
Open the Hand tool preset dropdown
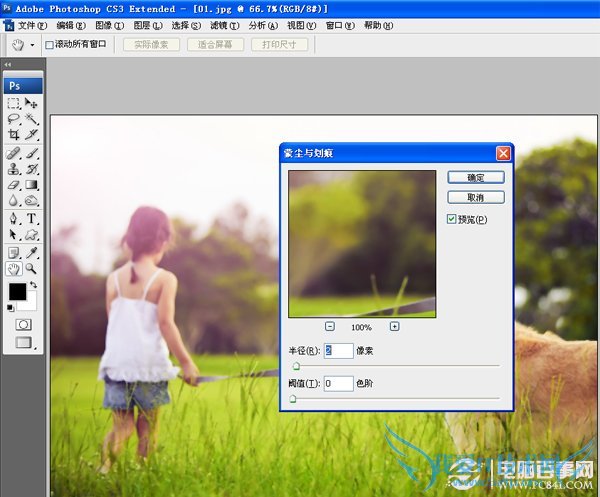click(33, 45)
